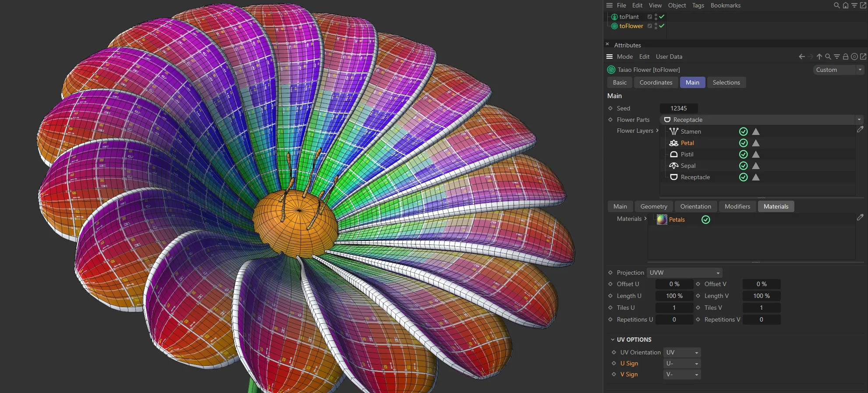Open the Custom layout dropdown

pyautogui.click(x=839, y=70)
